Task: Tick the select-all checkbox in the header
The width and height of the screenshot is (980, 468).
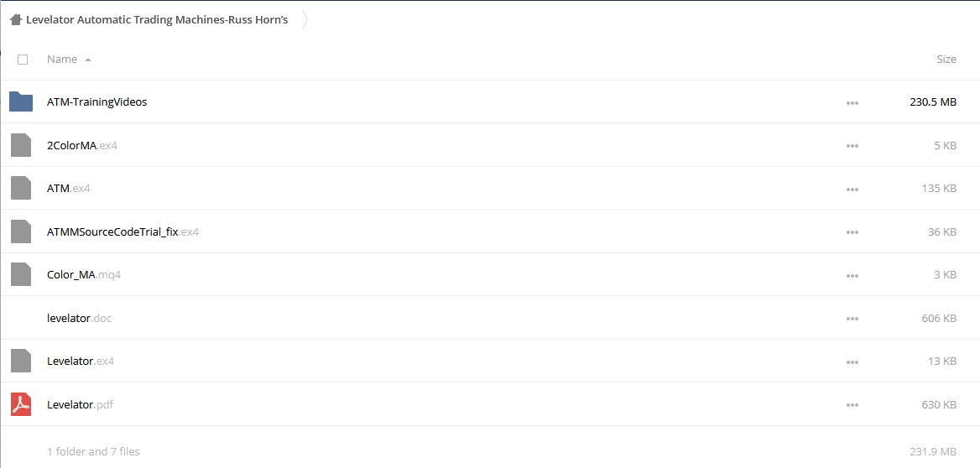Action: tap(23, 60)
